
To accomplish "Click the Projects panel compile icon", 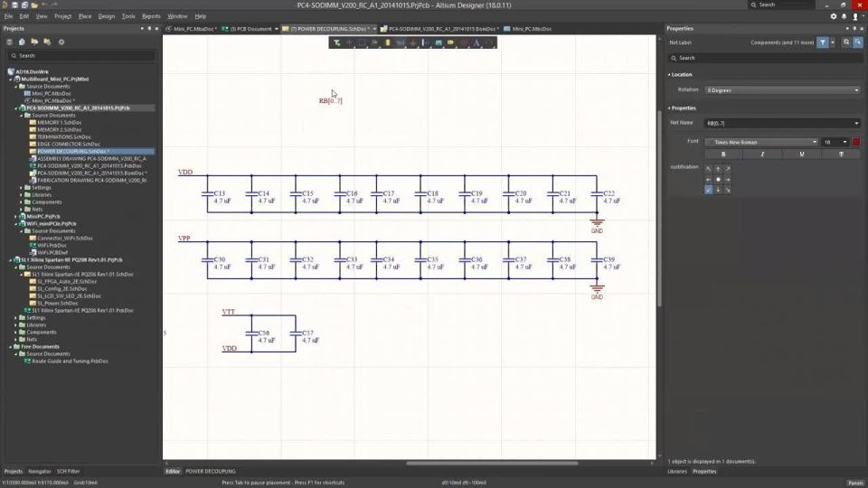I will [x=22, y=42].
